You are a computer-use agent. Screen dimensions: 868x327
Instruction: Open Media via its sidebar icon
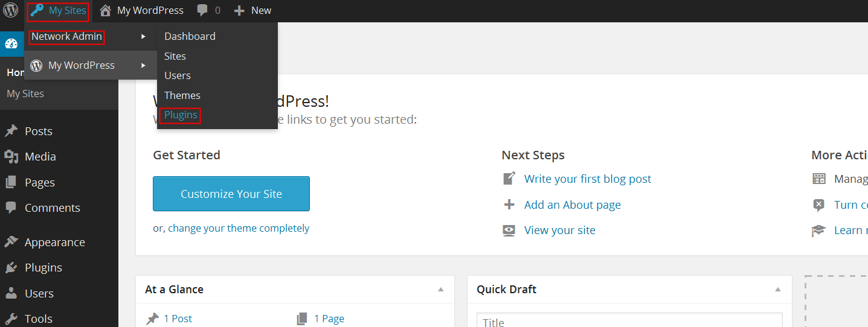pos(11,157)
